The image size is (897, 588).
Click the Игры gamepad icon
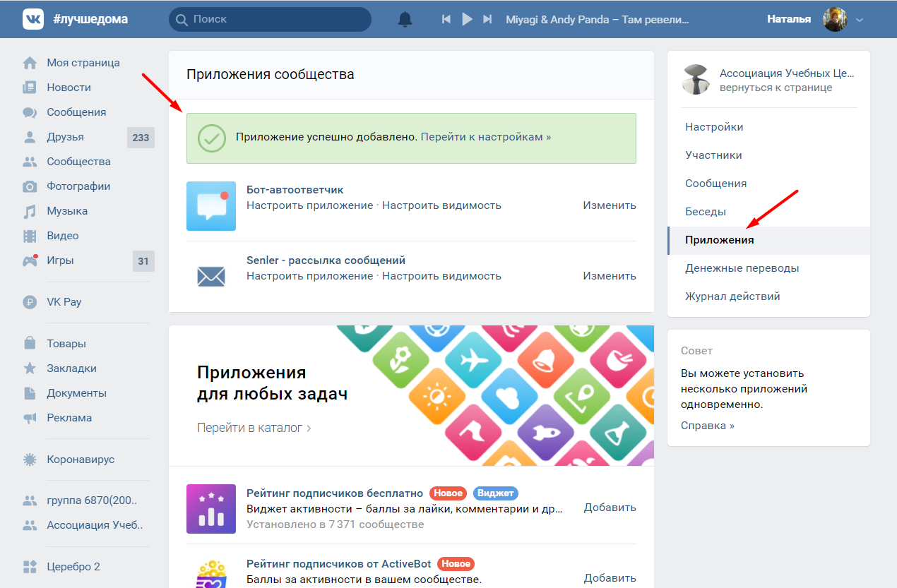pos(30,260)
